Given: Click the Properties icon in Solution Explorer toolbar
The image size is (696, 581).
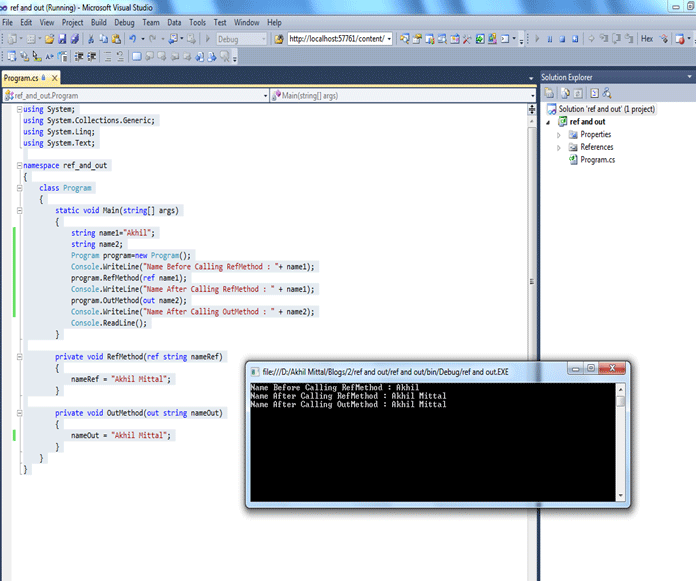Looking at the screenshot, I should 550,93.
